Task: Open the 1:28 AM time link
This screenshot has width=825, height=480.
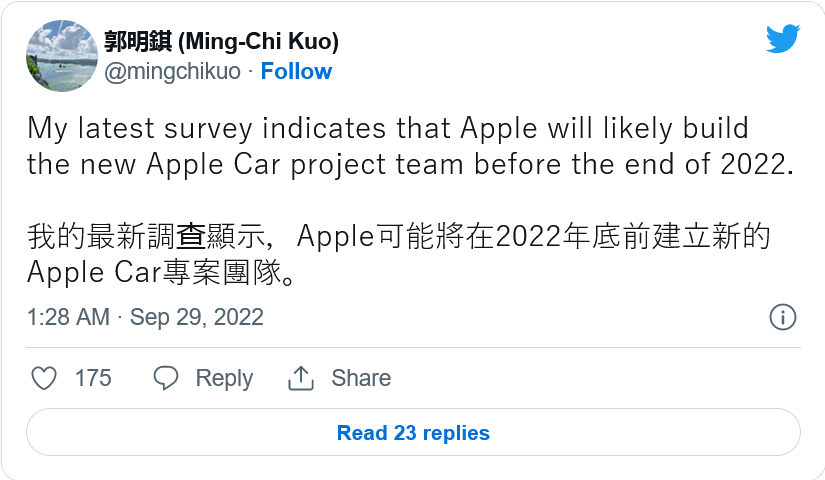Action: tap(68, 317)
